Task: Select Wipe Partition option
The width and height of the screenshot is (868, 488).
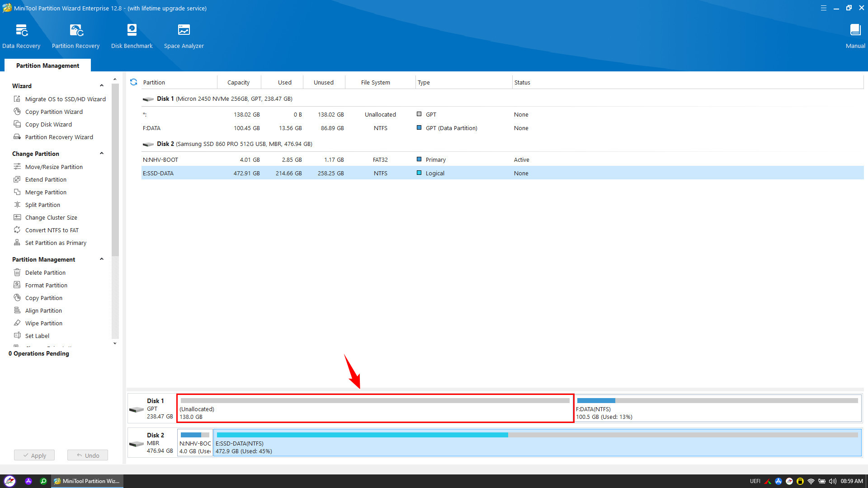Action: [44, 323]
